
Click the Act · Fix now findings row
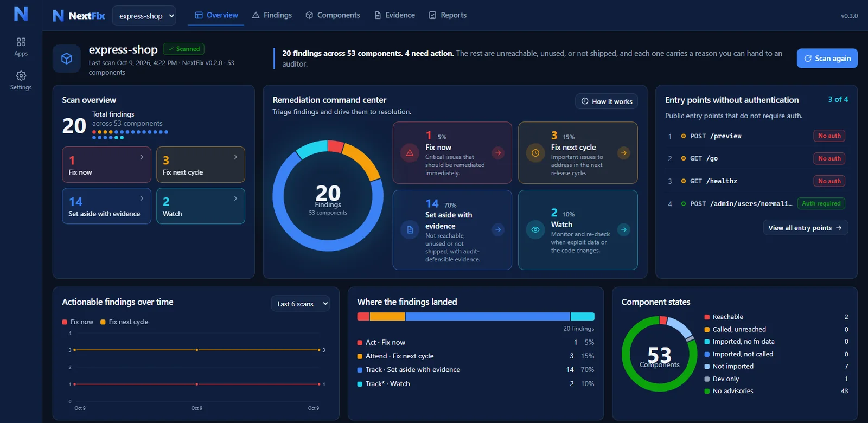point(476,343)
